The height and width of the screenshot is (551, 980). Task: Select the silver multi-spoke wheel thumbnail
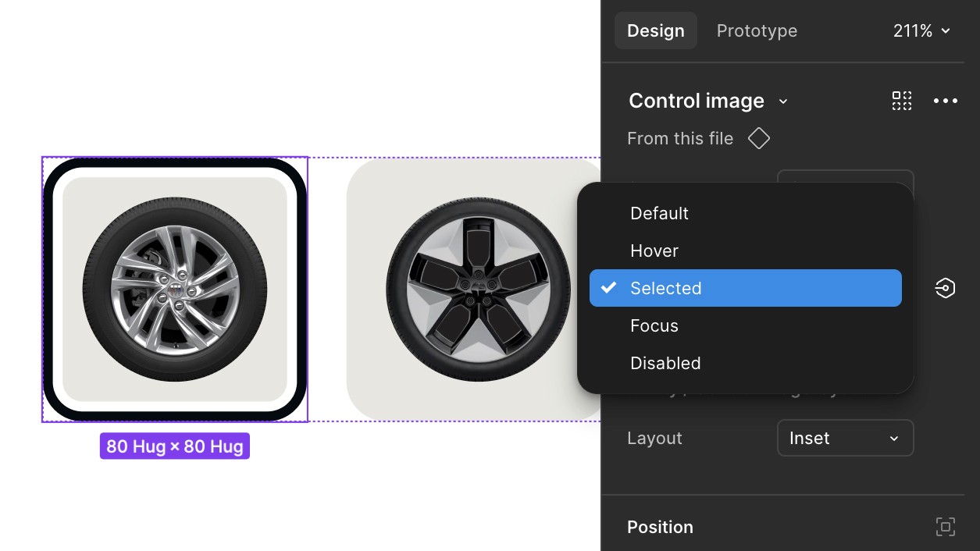click(x=175, y=289)
